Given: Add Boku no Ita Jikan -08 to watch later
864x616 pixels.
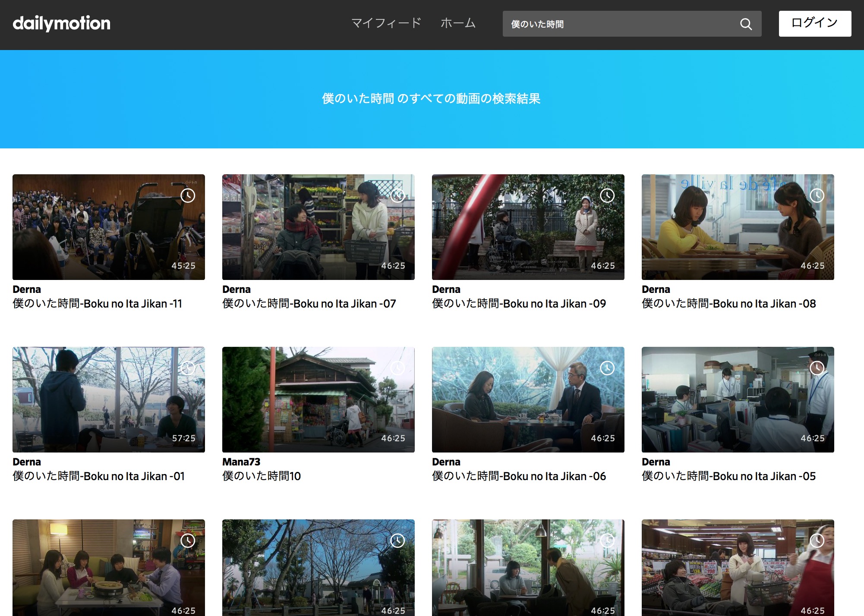Looking at the screenshot, I should [817, 196].
